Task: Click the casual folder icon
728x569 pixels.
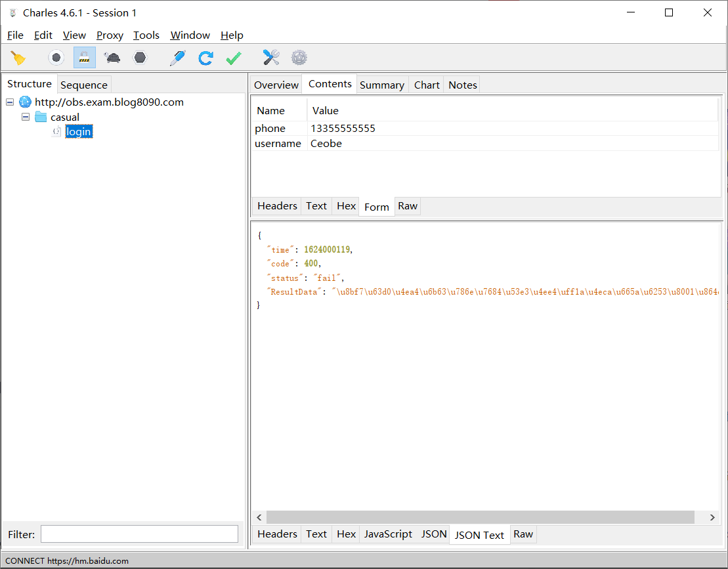Action: coord(41,117)
